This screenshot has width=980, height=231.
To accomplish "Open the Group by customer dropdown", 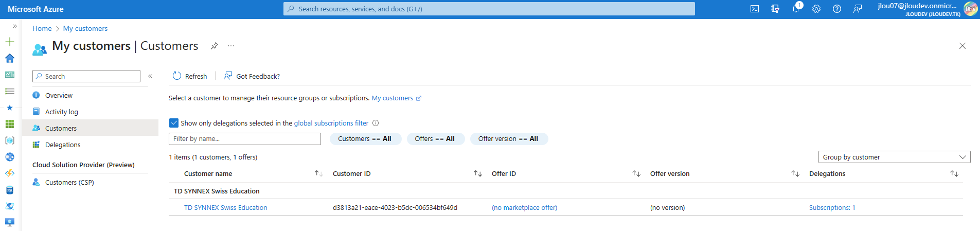I will click(894, 157).
